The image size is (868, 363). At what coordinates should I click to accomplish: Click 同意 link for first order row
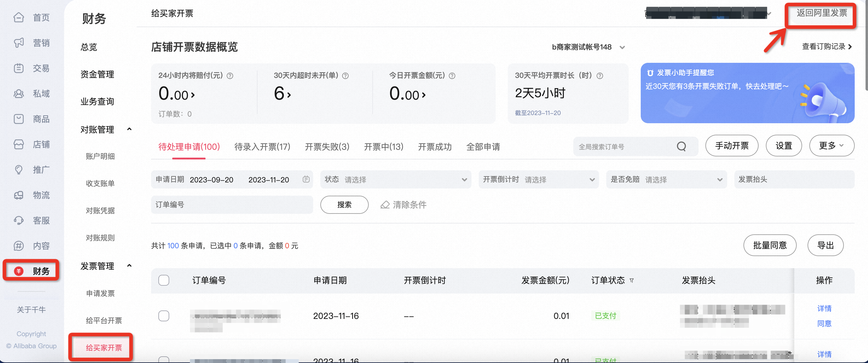pos(824,324)
